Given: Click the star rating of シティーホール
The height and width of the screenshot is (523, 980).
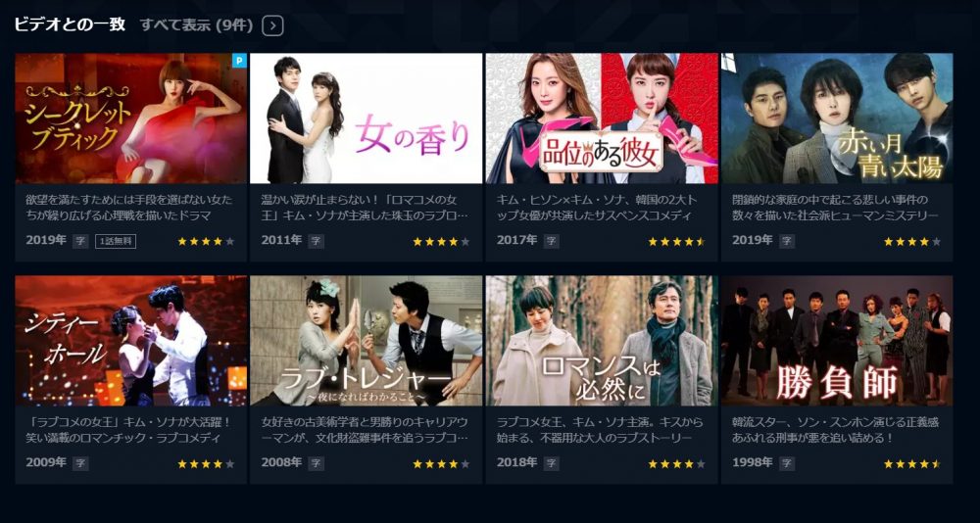Looking at the screenshot, I should [206, 463].
